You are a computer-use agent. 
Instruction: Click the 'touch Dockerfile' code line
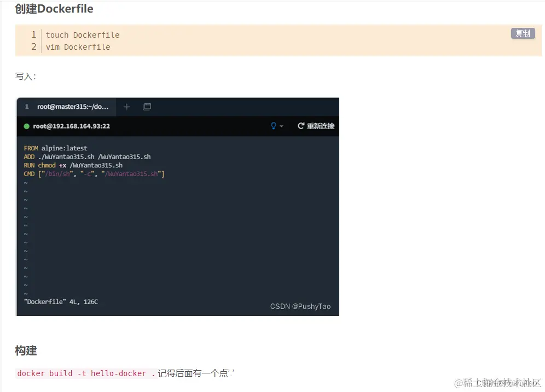click(83, 35)
